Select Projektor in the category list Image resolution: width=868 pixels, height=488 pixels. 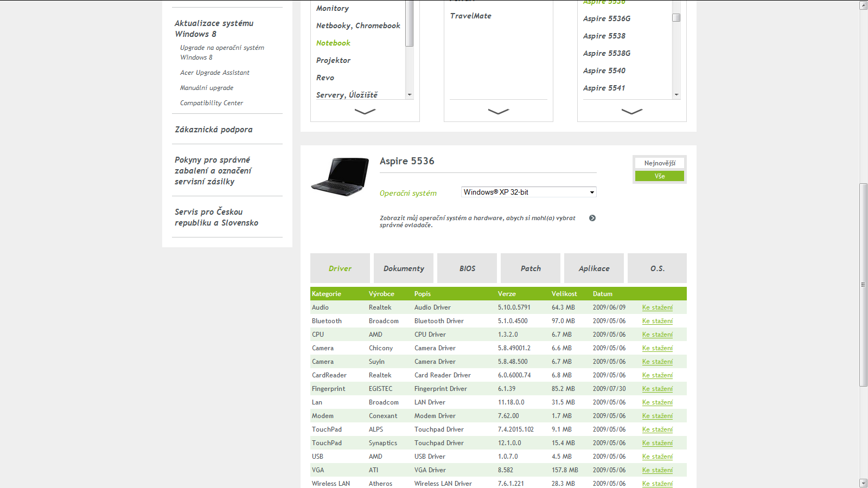click(x=333, y=60)
